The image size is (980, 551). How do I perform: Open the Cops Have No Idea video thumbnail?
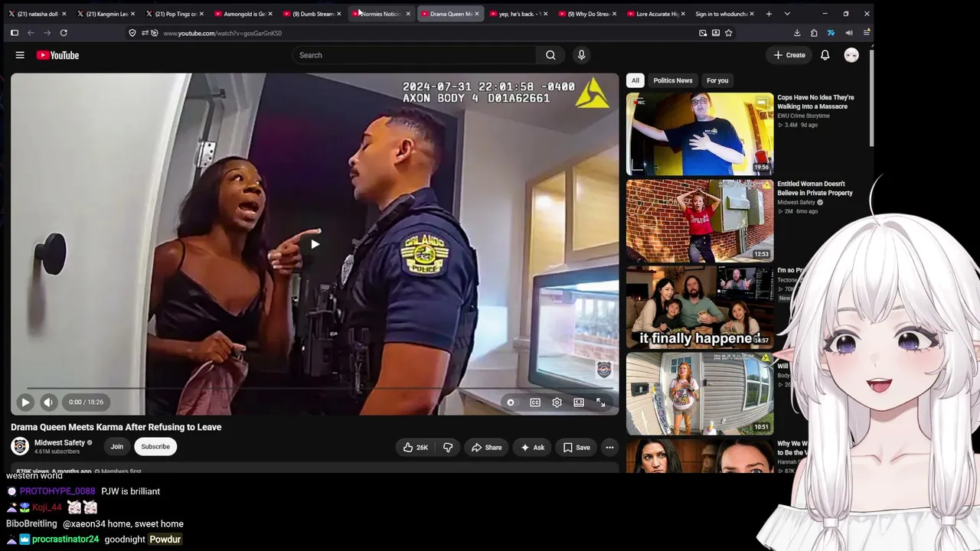point(700,134)
